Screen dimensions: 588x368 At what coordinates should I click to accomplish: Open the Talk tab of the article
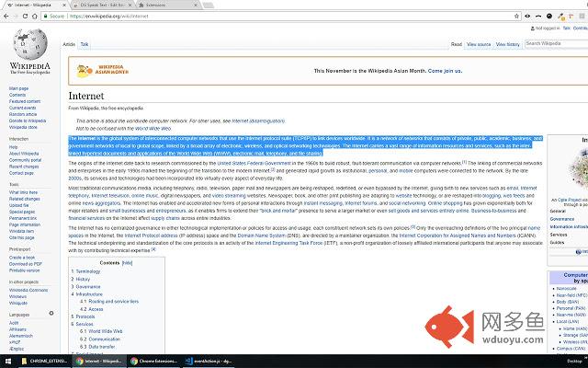coord(85,44)
